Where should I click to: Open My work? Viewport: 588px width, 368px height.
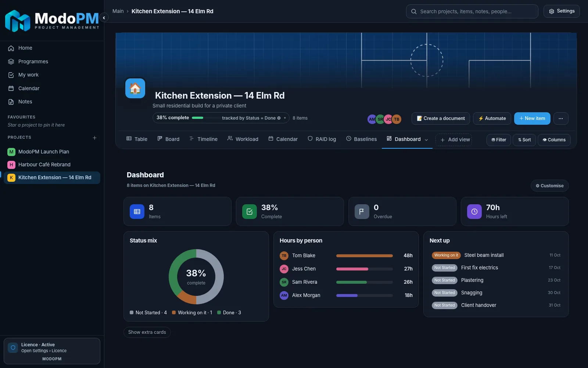(x=52, y=75)
